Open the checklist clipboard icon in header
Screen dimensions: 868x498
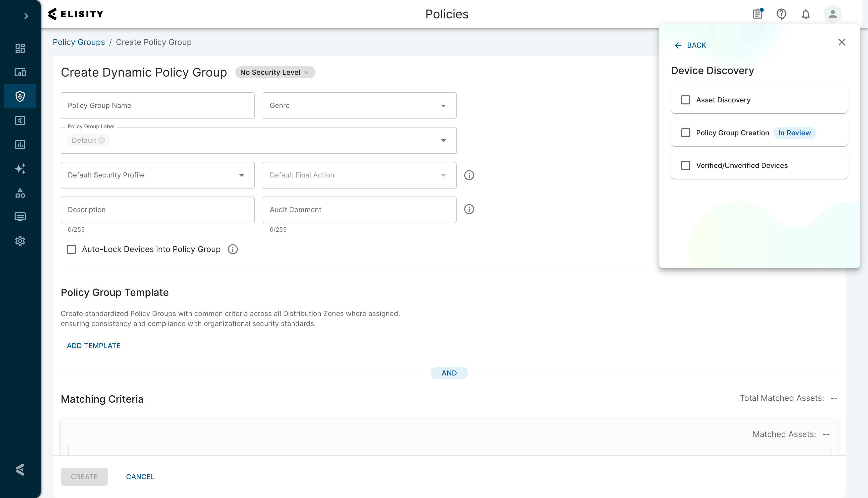tap(757, 14)
